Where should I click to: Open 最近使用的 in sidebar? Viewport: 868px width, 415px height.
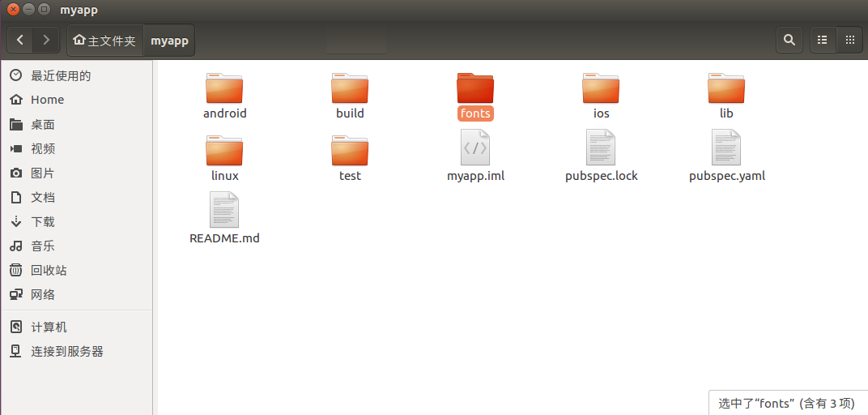point(76,76)
